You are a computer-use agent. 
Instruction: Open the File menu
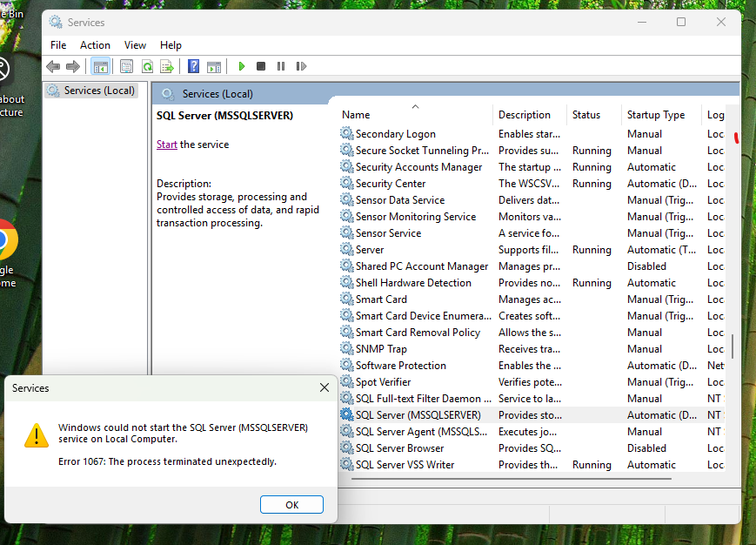click(x=58, y=45)
